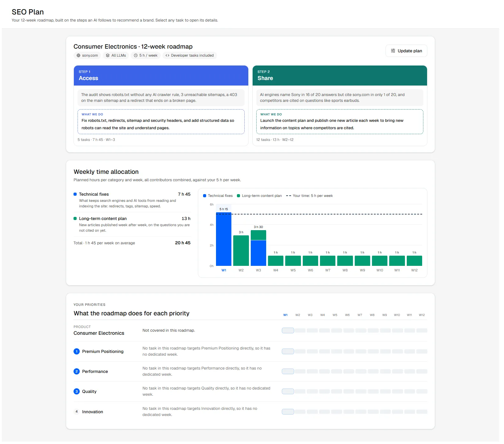Click the layers icon beside All LLMs

[108, 55]
